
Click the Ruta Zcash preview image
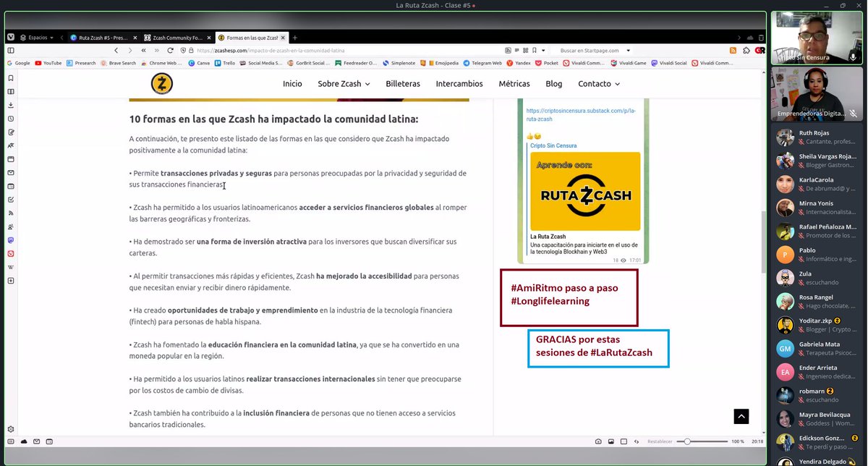click(x=585, y=192)
